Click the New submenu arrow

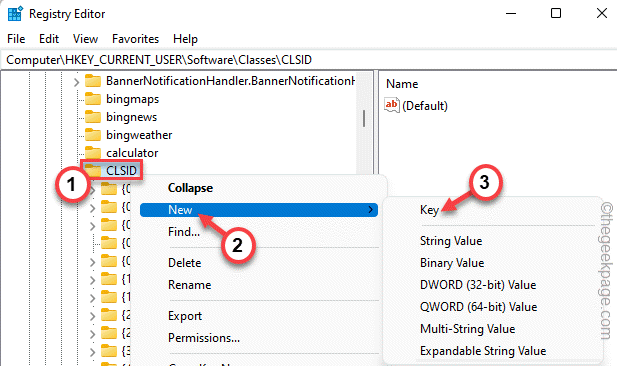(x=370, y=210)
